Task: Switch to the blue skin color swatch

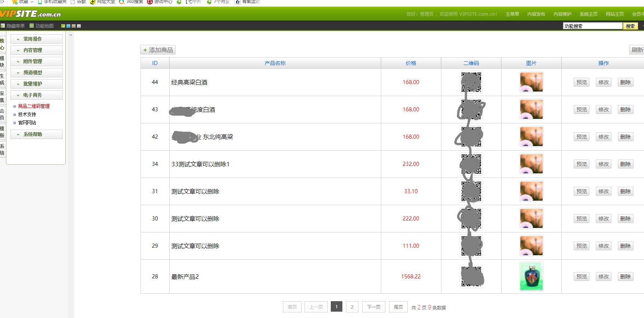Action: 68,26
